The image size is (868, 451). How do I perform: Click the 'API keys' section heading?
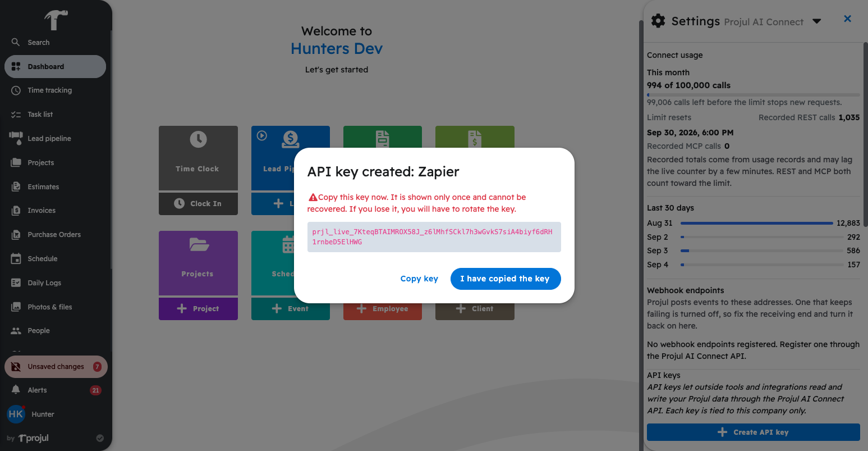point(664,375)
